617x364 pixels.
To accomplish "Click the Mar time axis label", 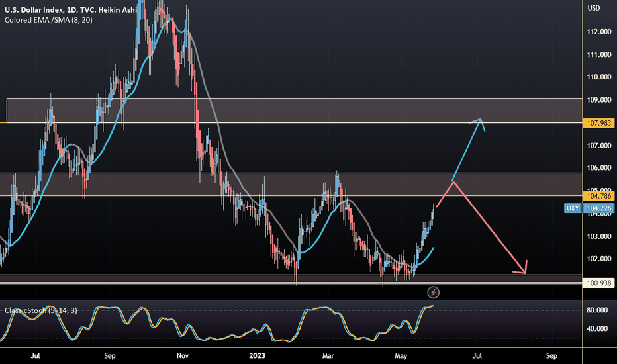I will (x=328, y=356).
